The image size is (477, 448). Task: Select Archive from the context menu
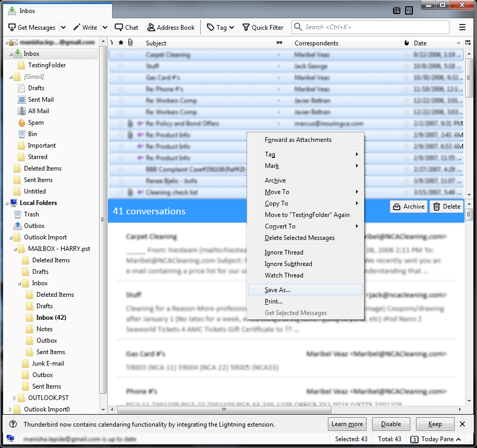click(305, 180)
